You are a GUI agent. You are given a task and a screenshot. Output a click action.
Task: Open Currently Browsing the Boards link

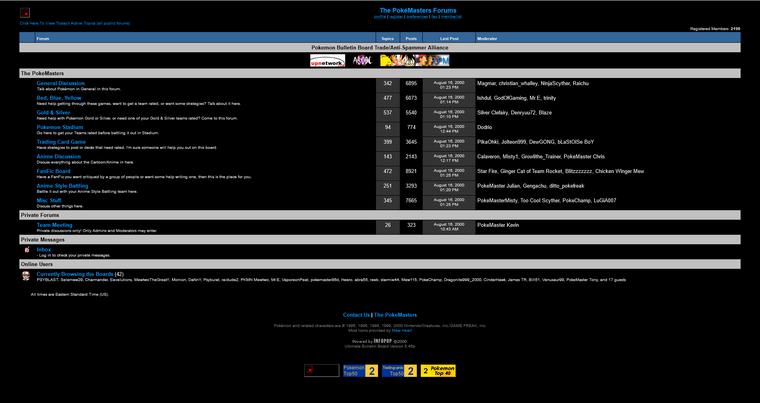coord(75,274)
